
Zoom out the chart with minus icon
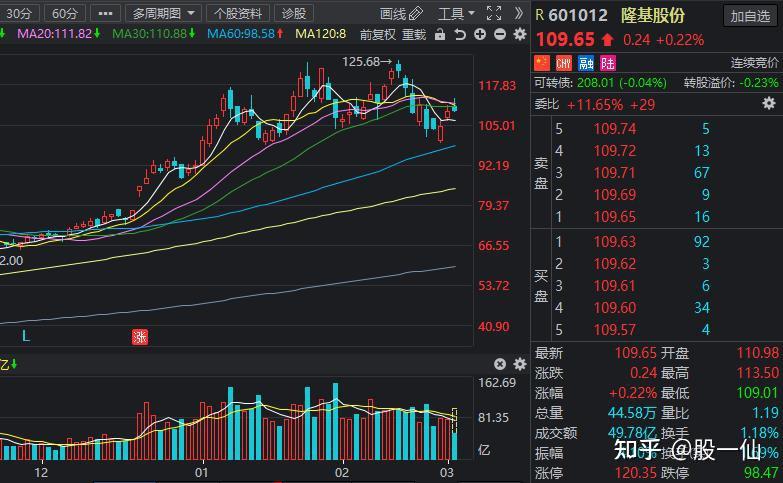click(499, 34)
